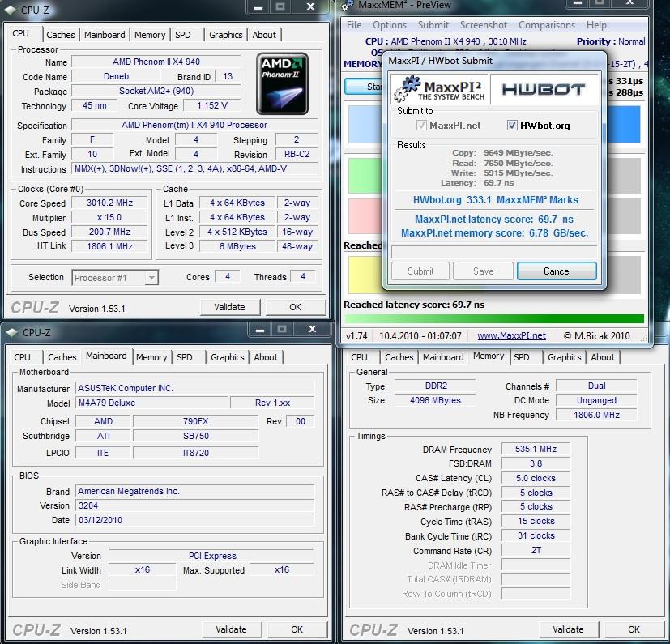The image size is (670, 644).
Task: Toggle the MaxxPI.net submit checkbox
Action: click(421, 126)
